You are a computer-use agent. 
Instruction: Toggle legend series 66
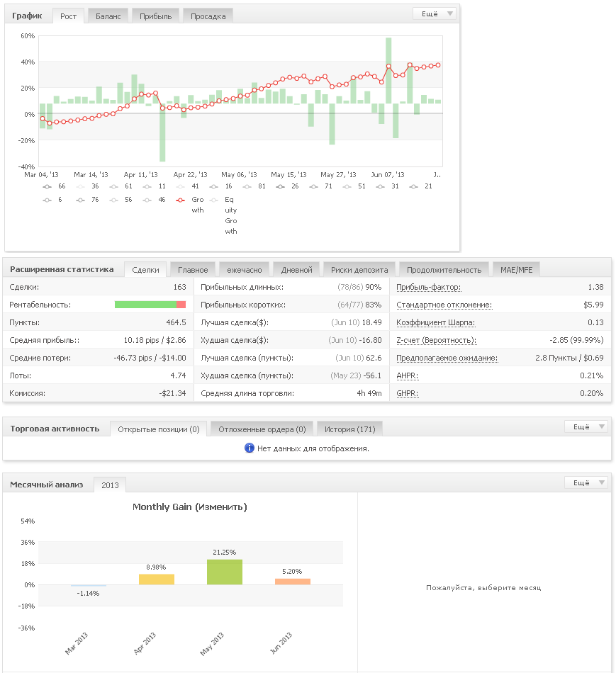click(54, 186)
